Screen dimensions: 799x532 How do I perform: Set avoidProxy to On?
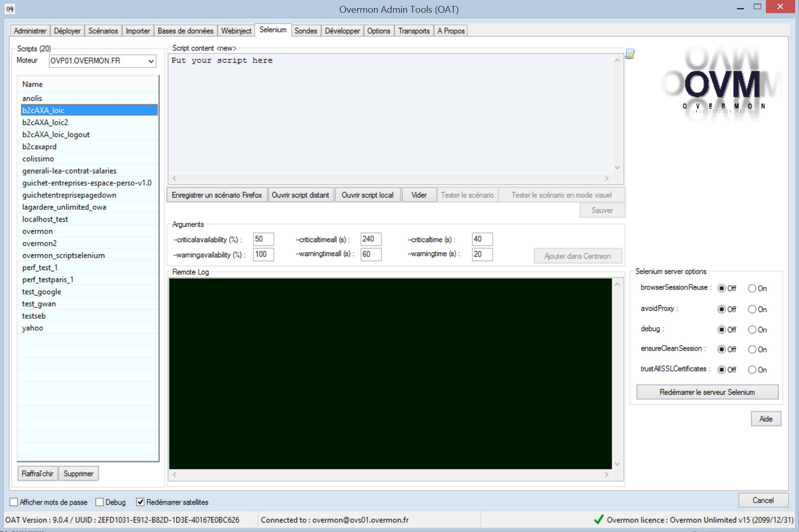click(752, 309)
